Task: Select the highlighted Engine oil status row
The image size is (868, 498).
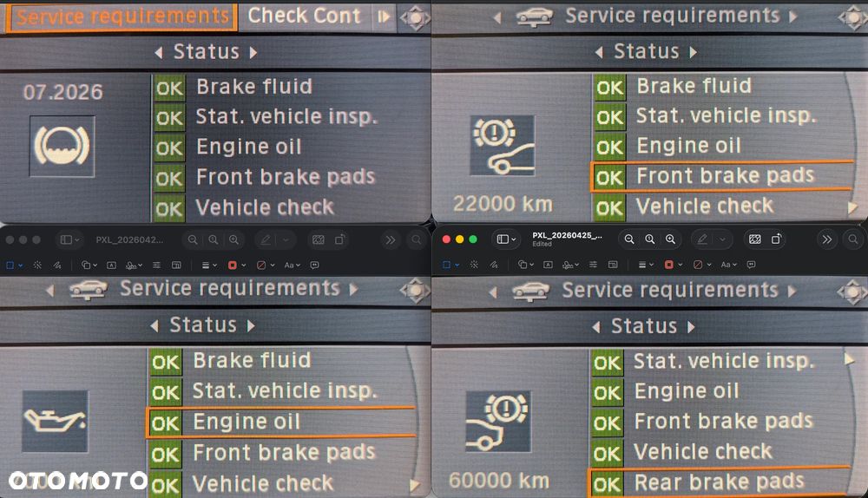Action: click(280, 423)
